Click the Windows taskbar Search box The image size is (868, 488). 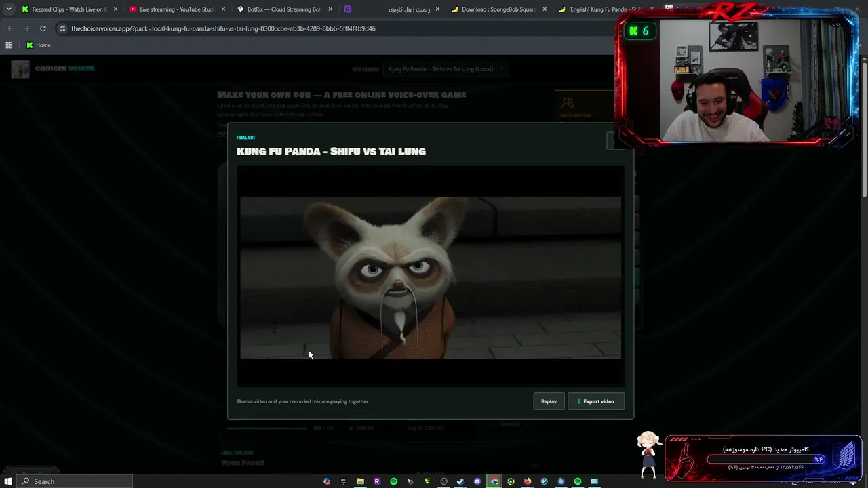[75, 481]
